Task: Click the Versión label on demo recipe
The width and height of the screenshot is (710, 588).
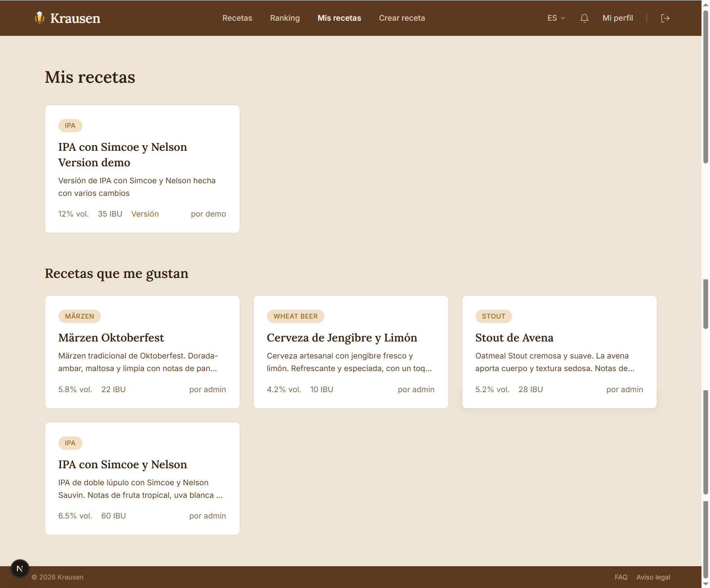Action: pos(145,214)
